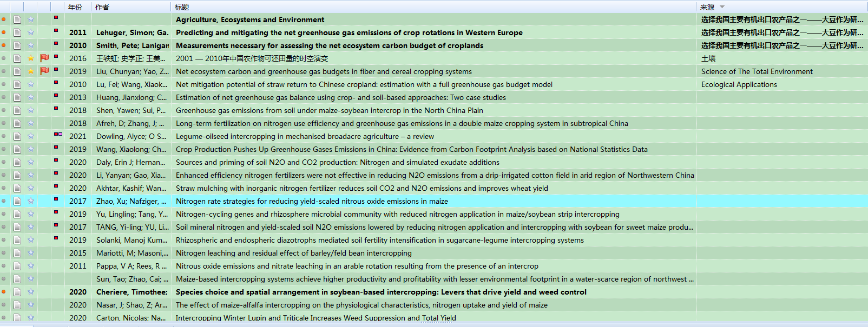
Task: Toggle orange unread dot on Cheriere 2020 row
Action: tap(4, 292)
